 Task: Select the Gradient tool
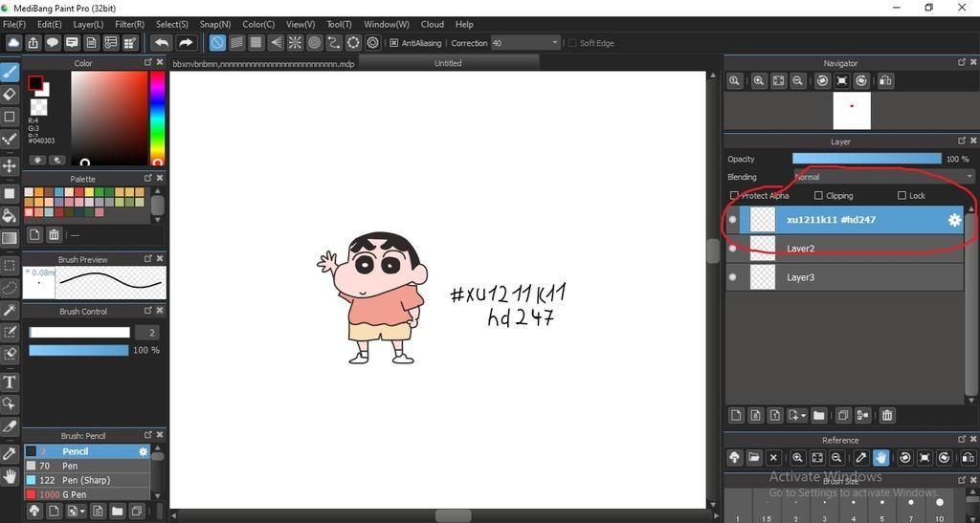pyautogui.click(x=10, y=238)
